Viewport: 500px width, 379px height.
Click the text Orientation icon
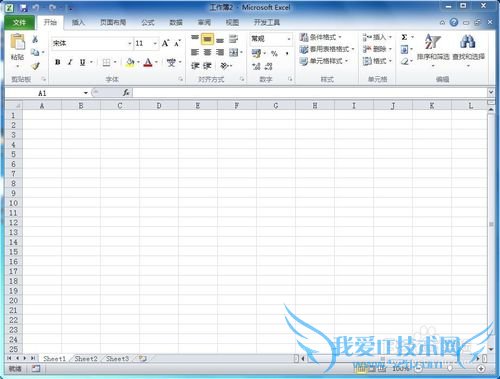point(224,65)
